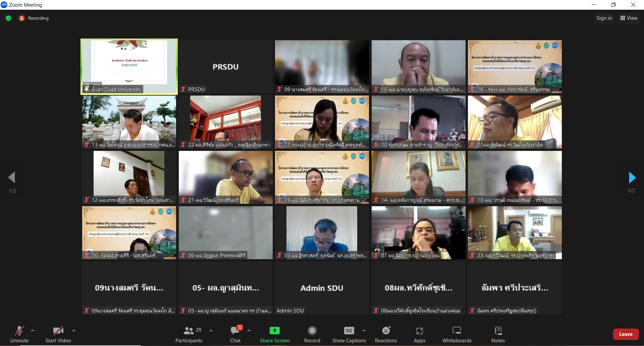Start recording with the Record button
The height and width of the screenshot is (346, 644).
[312, 335]
